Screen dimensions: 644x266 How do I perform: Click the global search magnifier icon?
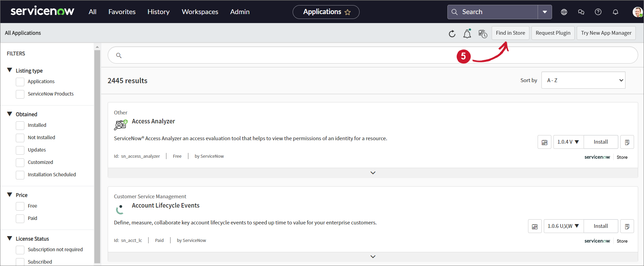454,12
